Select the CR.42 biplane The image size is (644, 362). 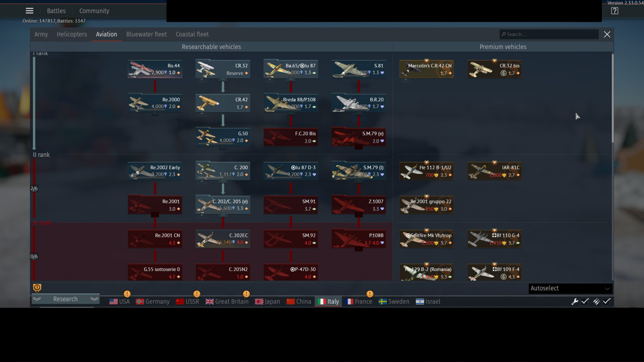(x=223, y=103)
